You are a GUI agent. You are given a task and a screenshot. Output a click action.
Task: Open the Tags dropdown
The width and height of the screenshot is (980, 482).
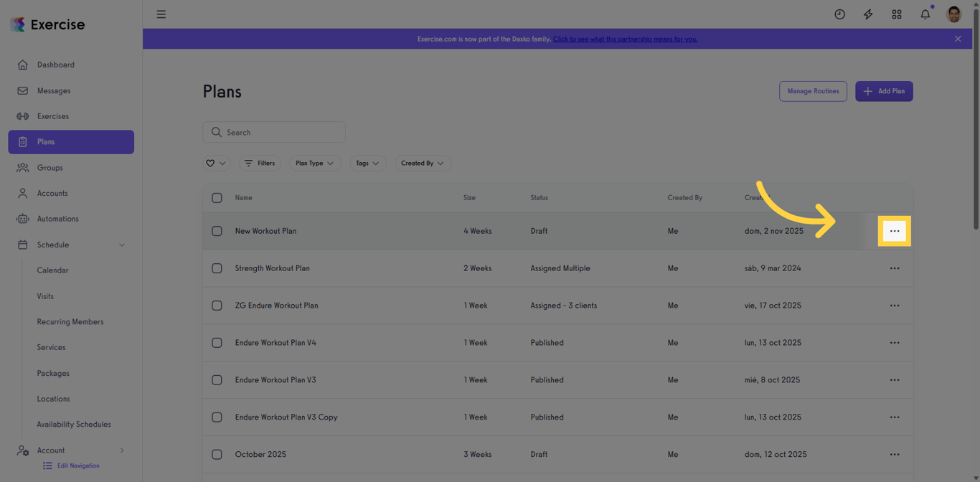tap(367, 164)
